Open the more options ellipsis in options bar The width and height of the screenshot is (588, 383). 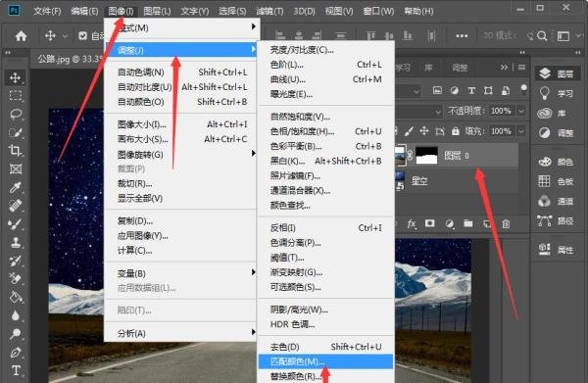coord(462,36)
